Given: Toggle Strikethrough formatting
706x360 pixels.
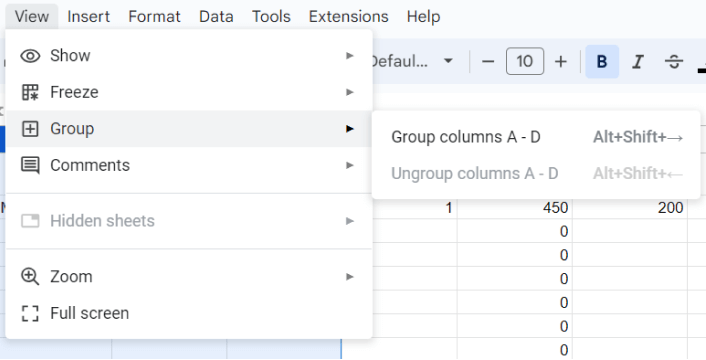Looking at the screenshot, I should pyautogui.click(x=674, y=62).
